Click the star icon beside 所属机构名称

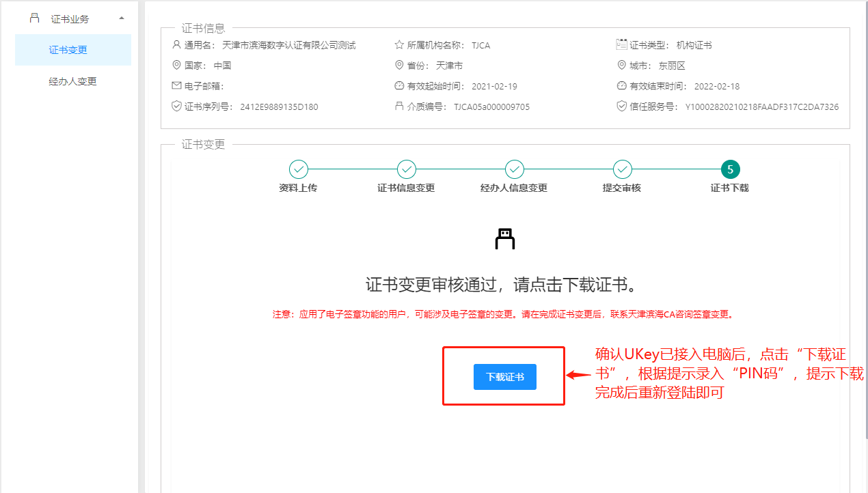(399, 45)
